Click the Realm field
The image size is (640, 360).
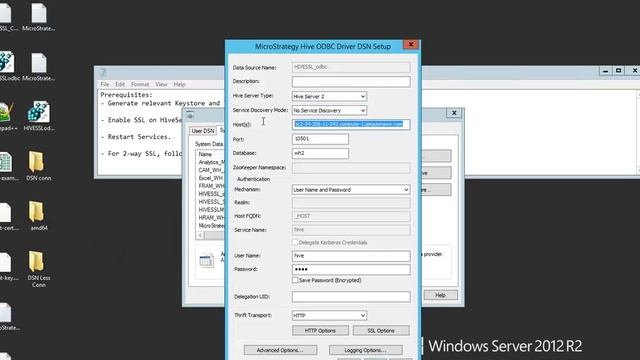(351, 203)
